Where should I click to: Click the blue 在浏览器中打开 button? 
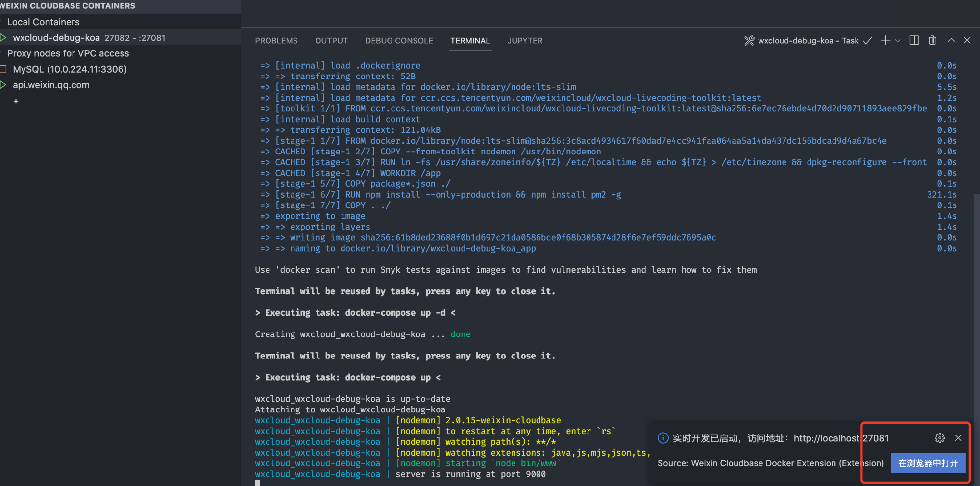(928, 463)
